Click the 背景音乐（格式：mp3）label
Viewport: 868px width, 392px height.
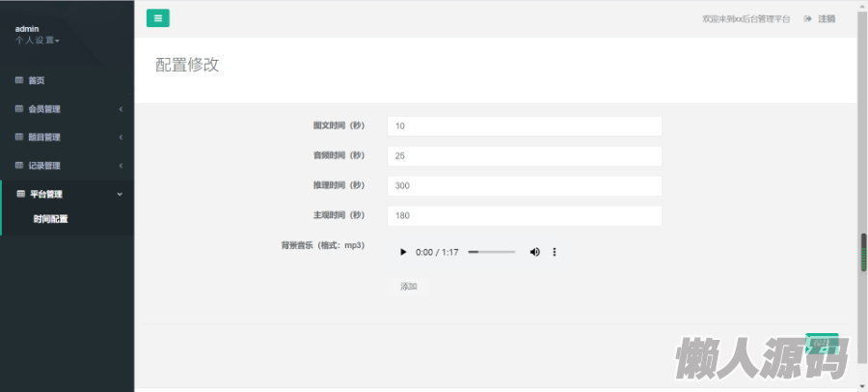323,245
